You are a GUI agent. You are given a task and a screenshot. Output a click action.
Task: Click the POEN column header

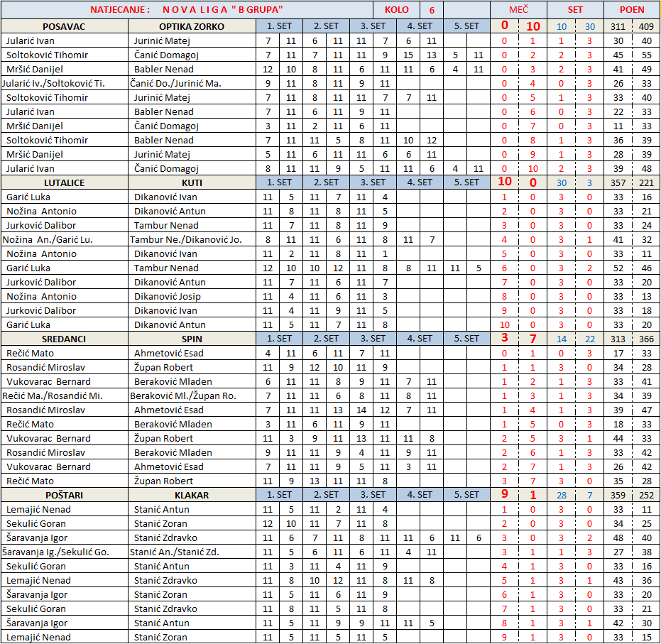point(632,10)
